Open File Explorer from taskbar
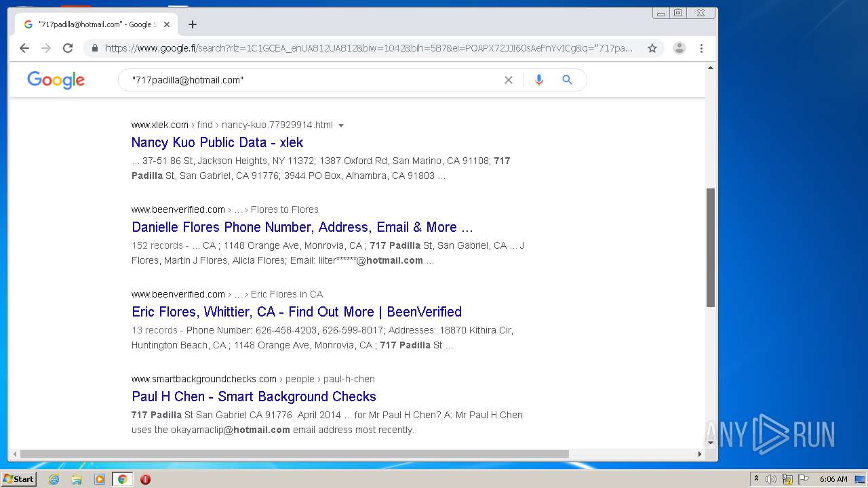Viewport: 868px width, 488px height. click(x=77, y=479)
